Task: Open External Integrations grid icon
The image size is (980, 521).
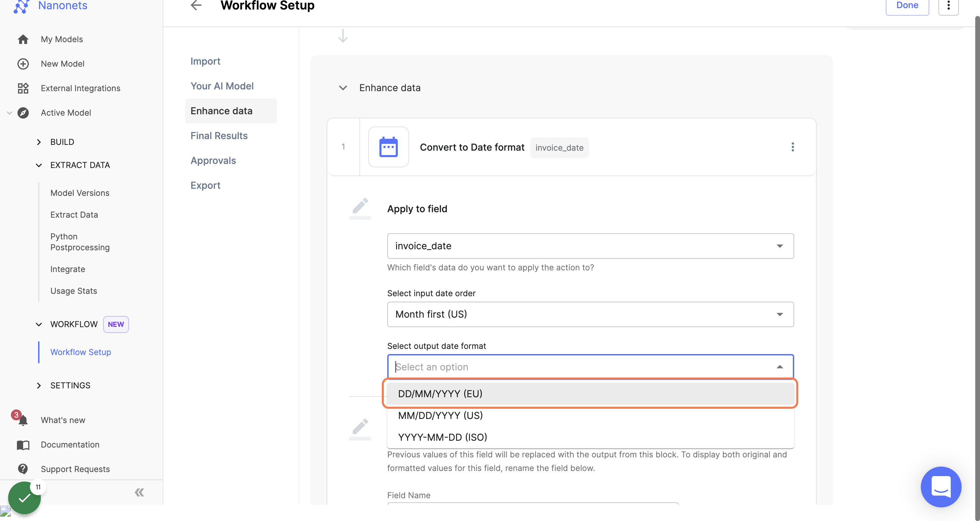Action: click(x=23, y=88)
